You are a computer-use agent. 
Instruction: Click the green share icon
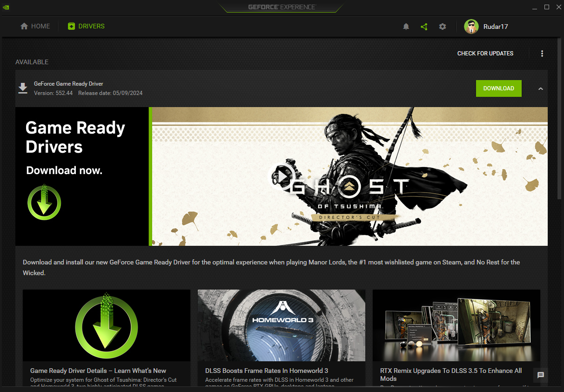pos(424,27)
